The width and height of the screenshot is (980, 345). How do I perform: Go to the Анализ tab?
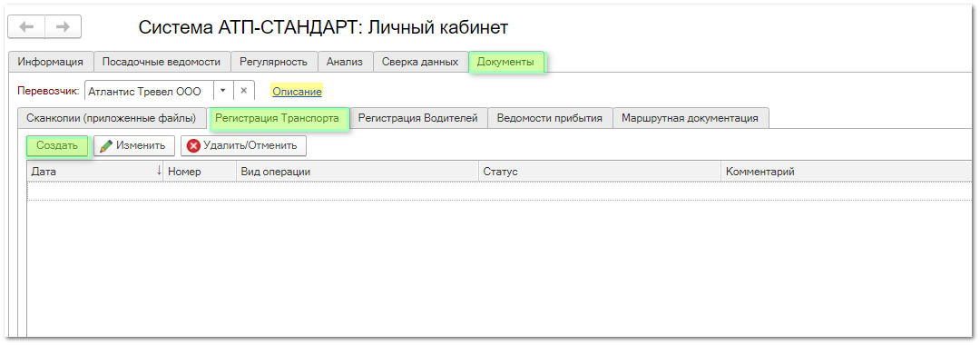click(345, 62)
